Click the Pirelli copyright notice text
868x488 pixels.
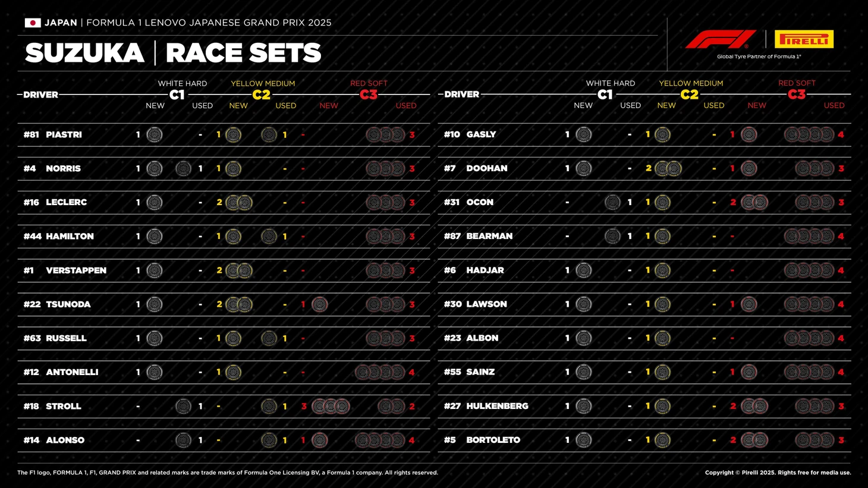click(x=778, y=473)
